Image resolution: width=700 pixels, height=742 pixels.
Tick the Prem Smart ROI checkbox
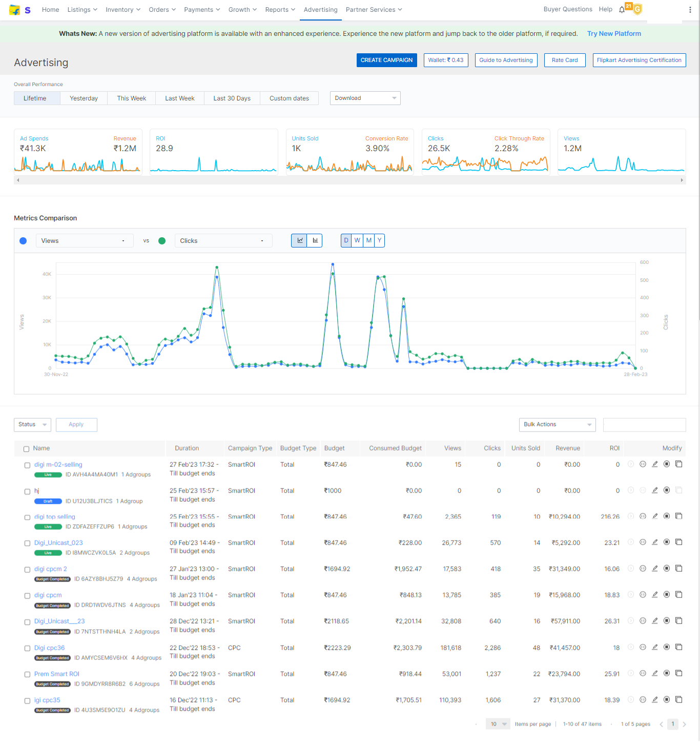point(28,675)
